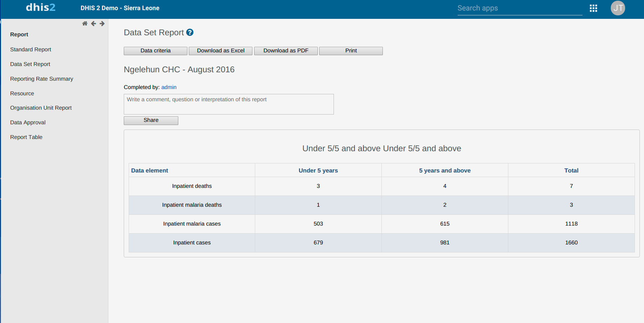Open Standard Report in sidebar
This screenshot has width=644, height=323.
click(x=31, y=50)
